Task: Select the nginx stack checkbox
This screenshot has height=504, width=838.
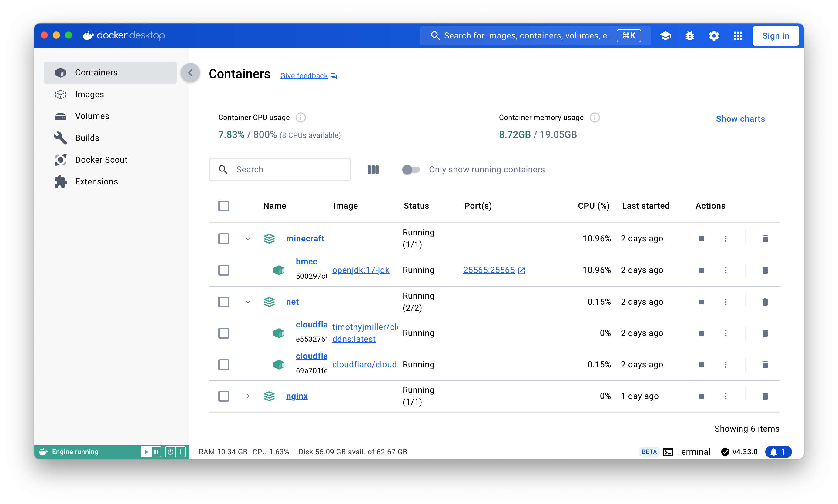Action: click(223, 396)
